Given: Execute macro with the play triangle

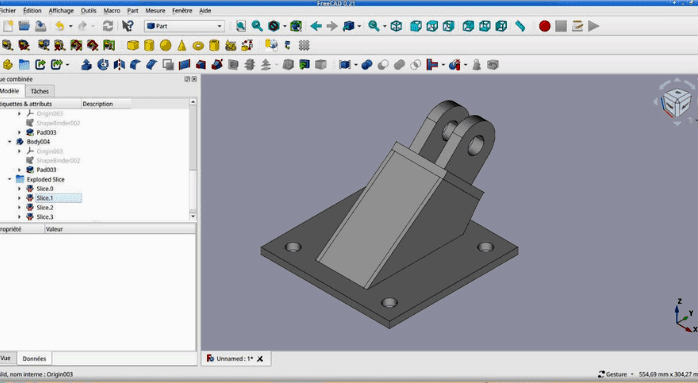Looking at the screenshot, I should click(x=593, y=26).
